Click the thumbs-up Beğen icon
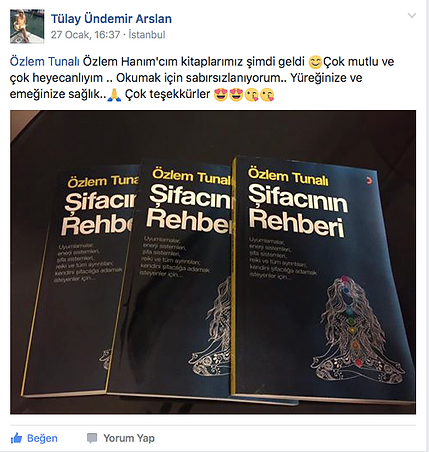 pyautogui.click(x=16, y=438)
